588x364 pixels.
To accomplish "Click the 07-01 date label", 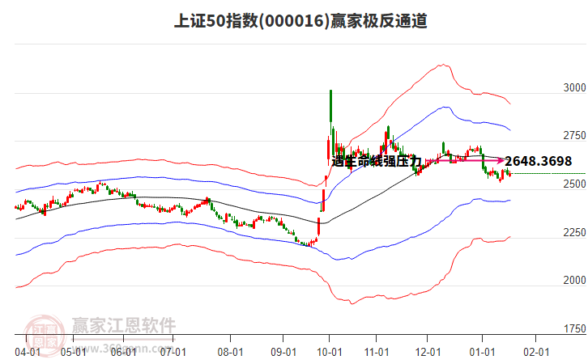I will point(173,352).
